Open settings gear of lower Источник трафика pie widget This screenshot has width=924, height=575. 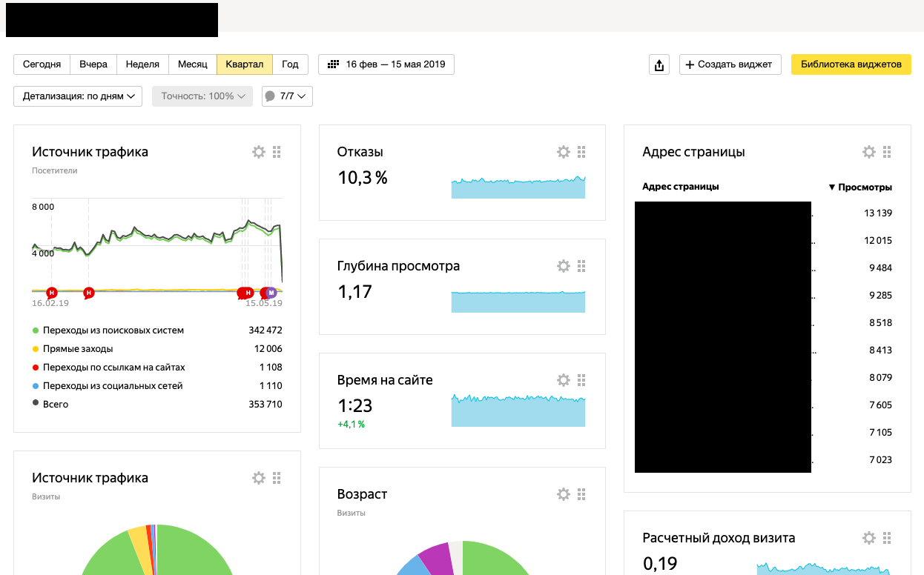pyautogui.click(x=258, y=478)
